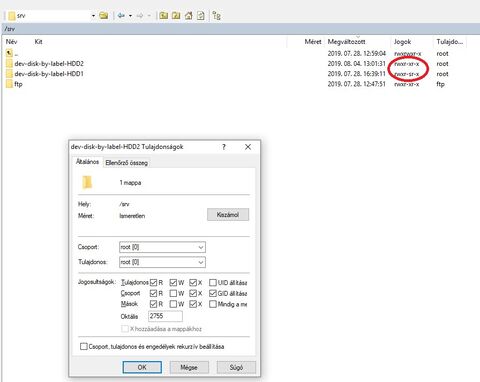This screenshot has width=480, height=382.
Task: Select the ftp folder
Action: 14,84
